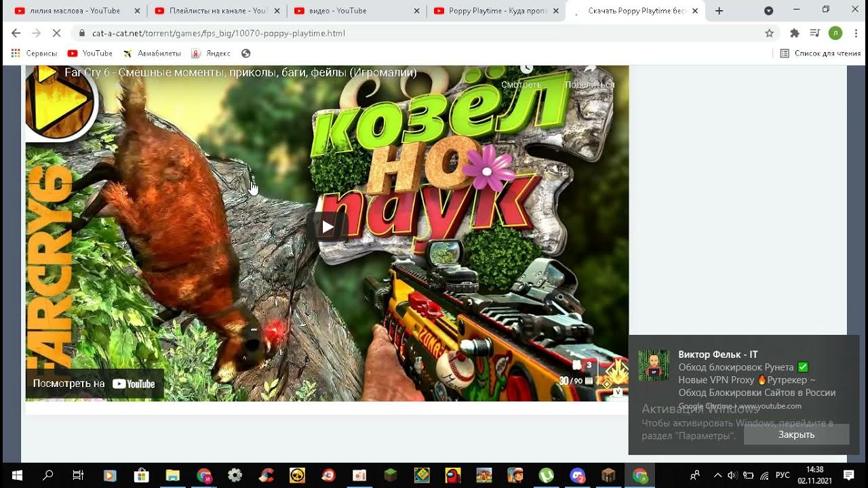Bookmark this page with the star icon
This screenshot has height=488, width=868.
(769, 33)
